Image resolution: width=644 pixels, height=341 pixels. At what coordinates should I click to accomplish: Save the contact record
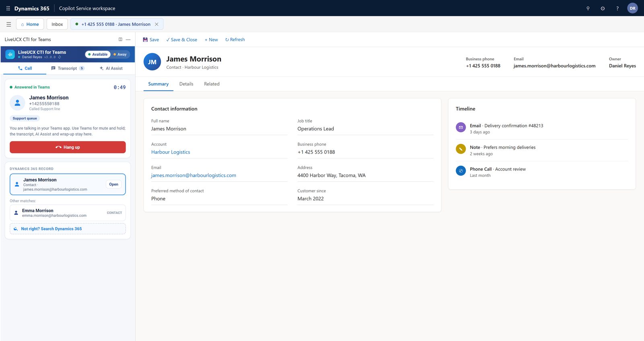pos(151,39)
